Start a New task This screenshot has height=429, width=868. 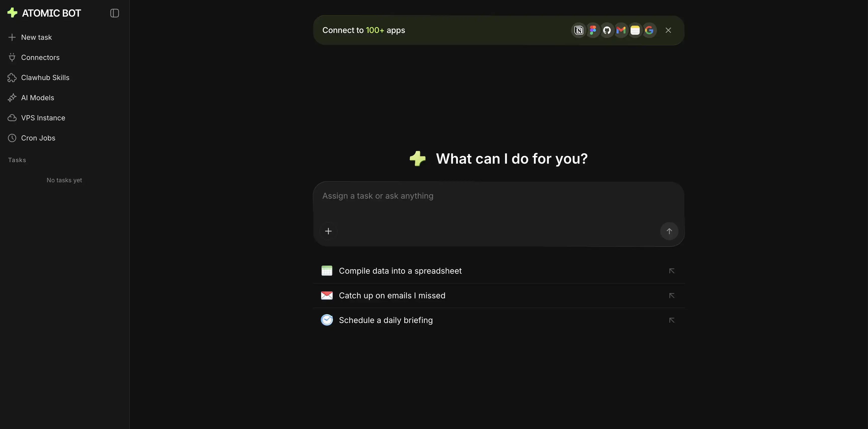36,37
